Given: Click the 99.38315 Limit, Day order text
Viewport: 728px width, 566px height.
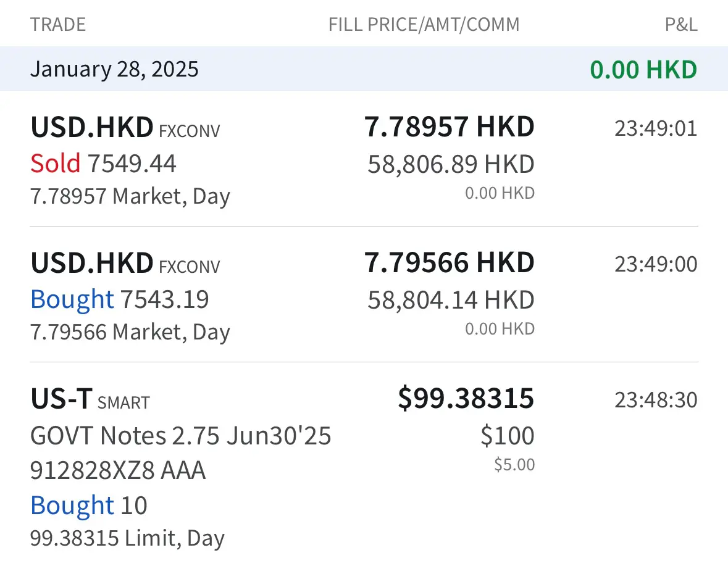Looking at the screenshot, I should coord(127,538).
